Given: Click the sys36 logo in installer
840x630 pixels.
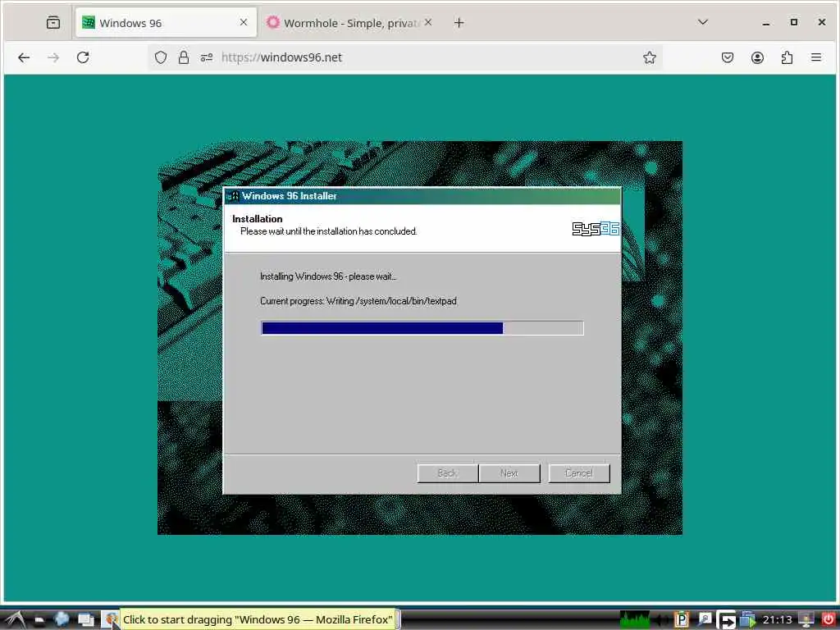Looking at the screenshot, I should [x=596, y=229].
